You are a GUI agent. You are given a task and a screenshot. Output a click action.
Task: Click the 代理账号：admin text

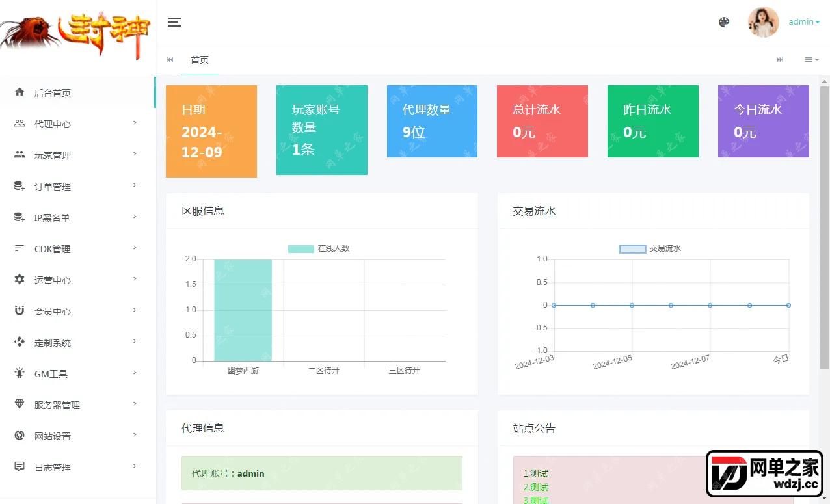228,473
